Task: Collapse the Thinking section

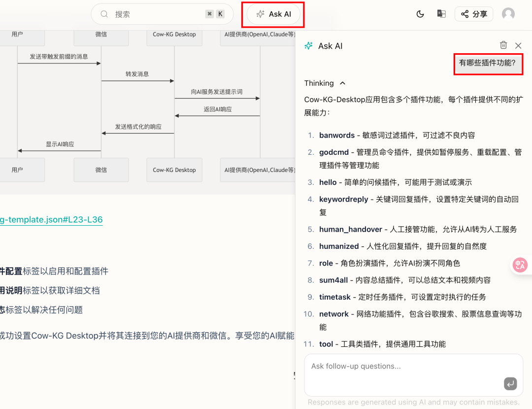Action: coord(325,83)
